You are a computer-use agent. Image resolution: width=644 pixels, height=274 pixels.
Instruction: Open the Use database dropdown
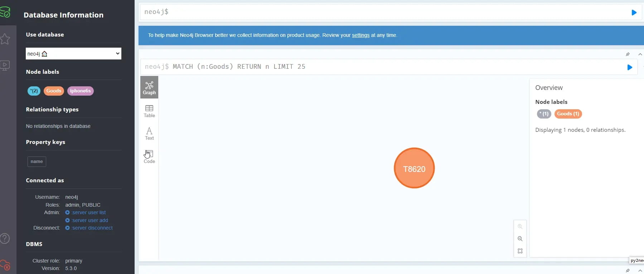click(x=73, y=54)
